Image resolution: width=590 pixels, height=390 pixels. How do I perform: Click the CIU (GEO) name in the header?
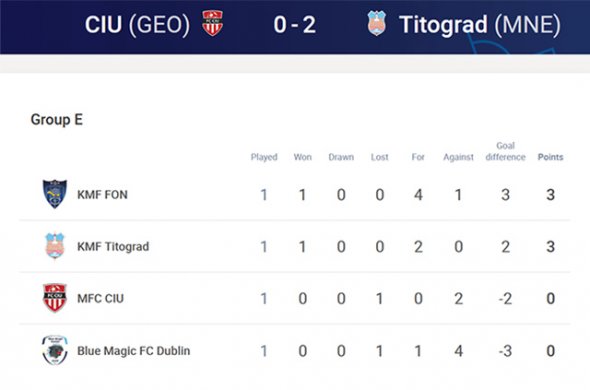coord(137,25)
